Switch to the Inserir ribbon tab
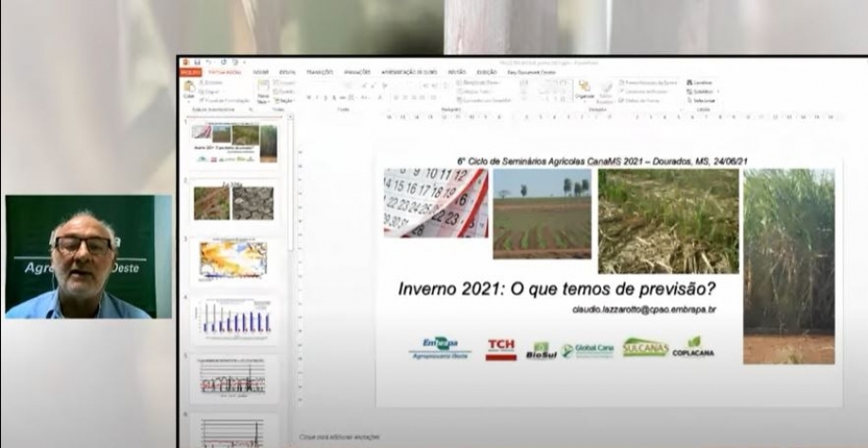The height and width of the screenshot is (448, 868). point(260,72)
